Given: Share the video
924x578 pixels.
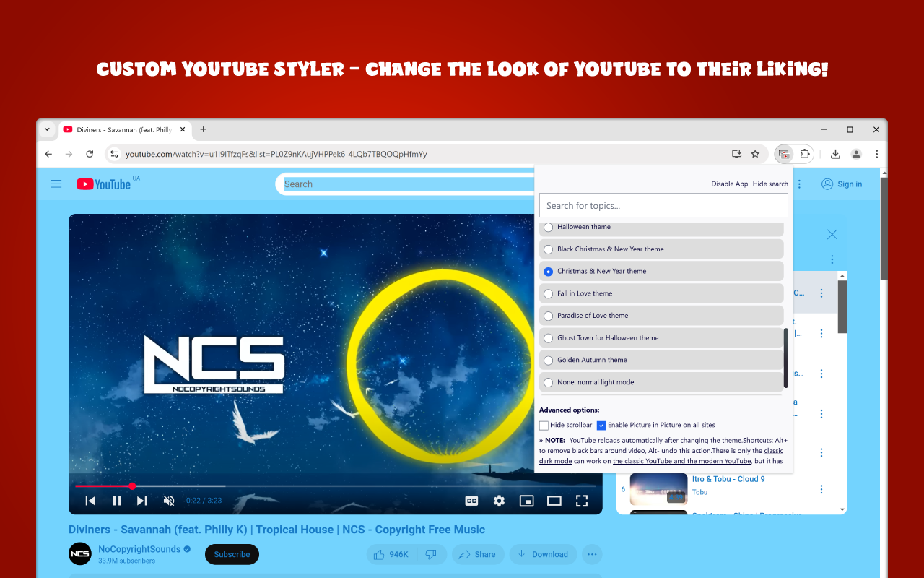Looking at the screenshot, I should 477,554.
